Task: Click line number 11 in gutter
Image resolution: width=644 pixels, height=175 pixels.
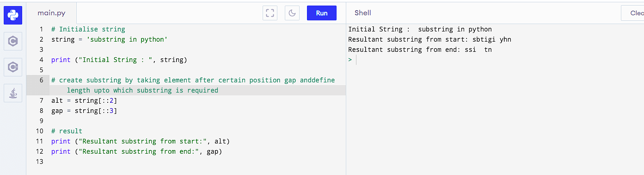Action: coord(39,141)
